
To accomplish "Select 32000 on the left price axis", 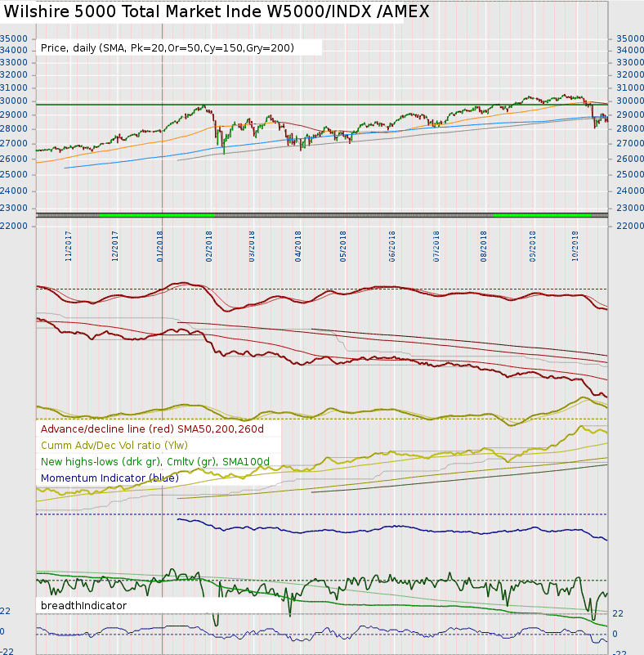I will (x=13, y=74).
